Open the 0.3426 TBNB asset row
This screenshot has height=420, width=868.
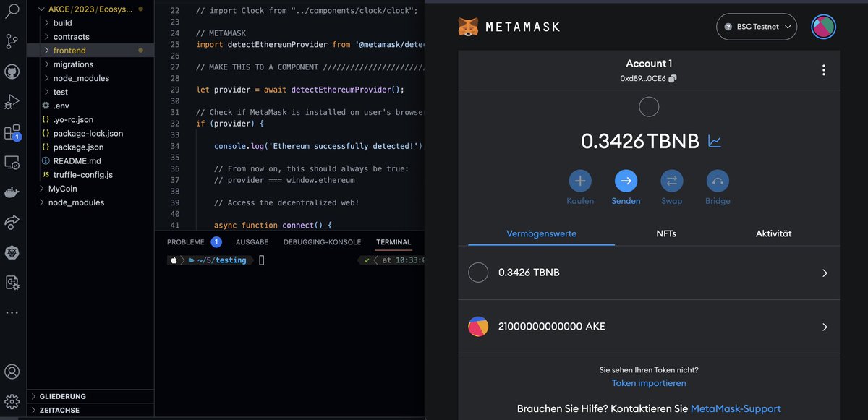(649, 273)
